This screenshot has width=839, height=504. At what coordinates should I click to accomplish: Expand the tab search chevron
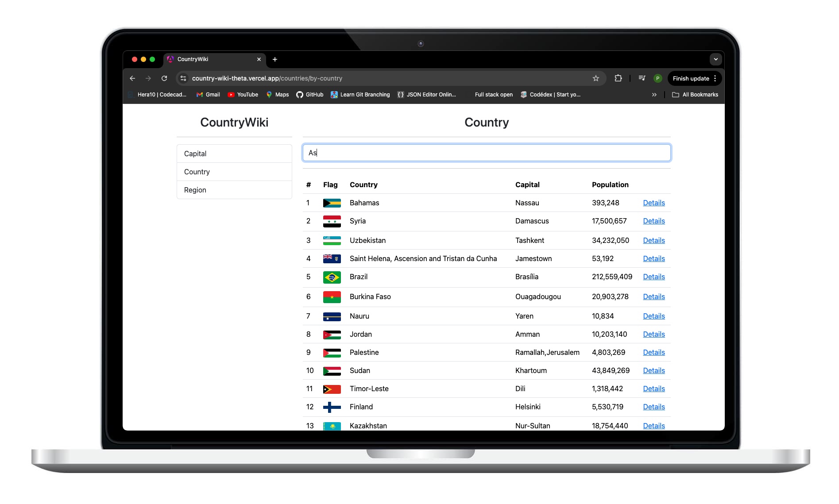[x=716, y=59]
